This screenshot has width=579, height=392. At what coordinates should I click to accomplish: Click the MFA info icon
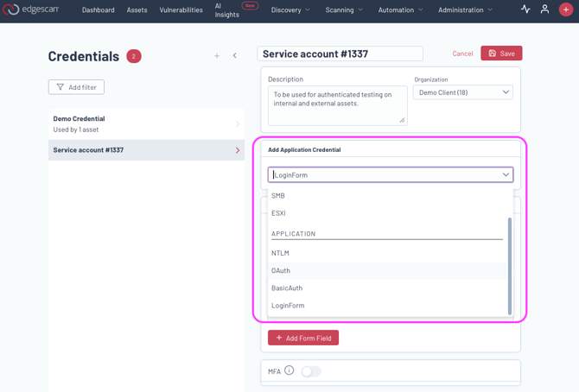[289, 371]
